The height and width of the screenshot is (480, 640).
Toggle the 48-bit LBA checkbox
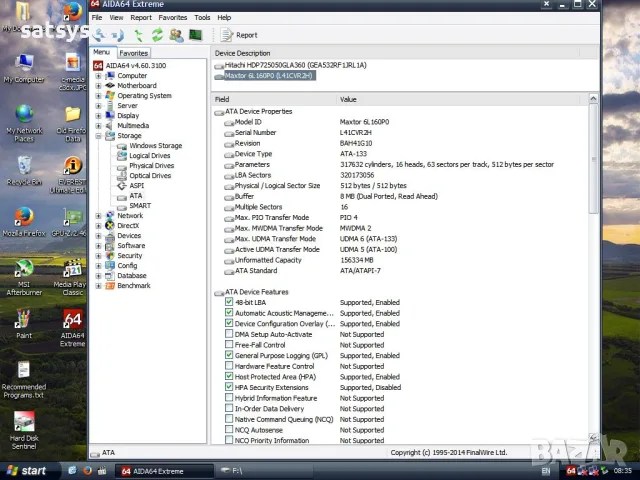point(229,302)
